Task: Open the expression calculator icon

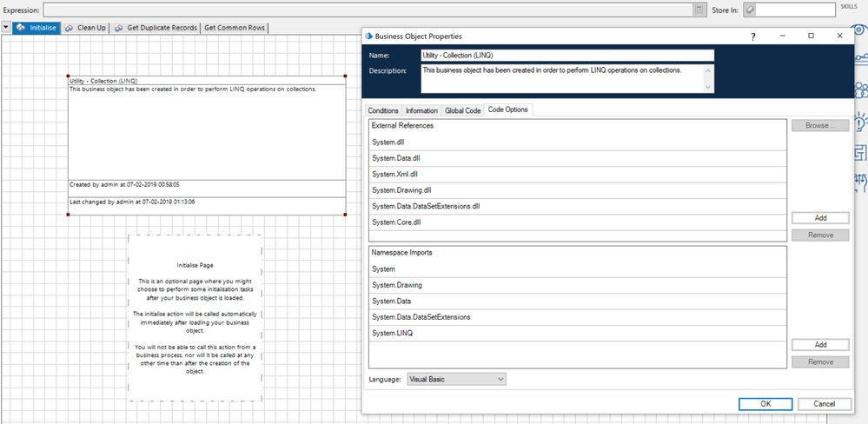Action: pos(699,10)
